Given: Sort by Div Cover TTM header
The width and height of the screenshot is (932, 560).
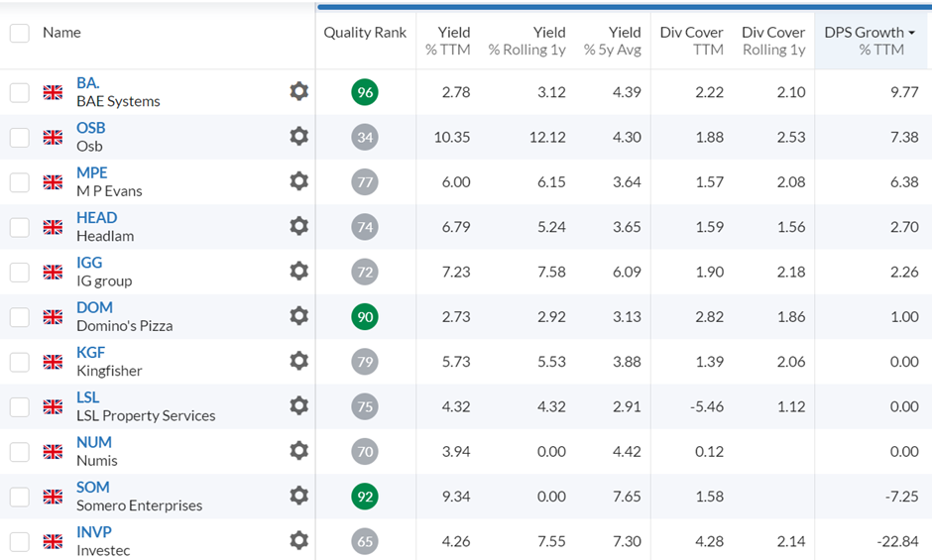Looking at the screenshot, I should pyautogui.click(x=691, y=41).
